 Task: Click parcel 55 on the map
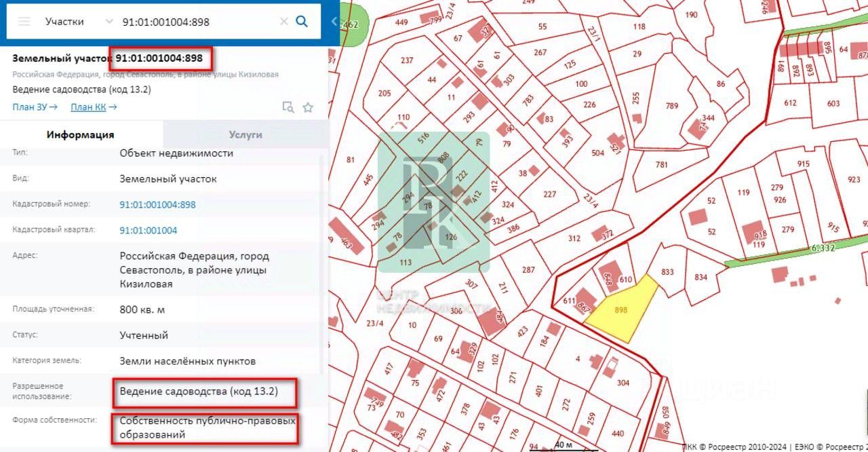(x=542, y=26)
